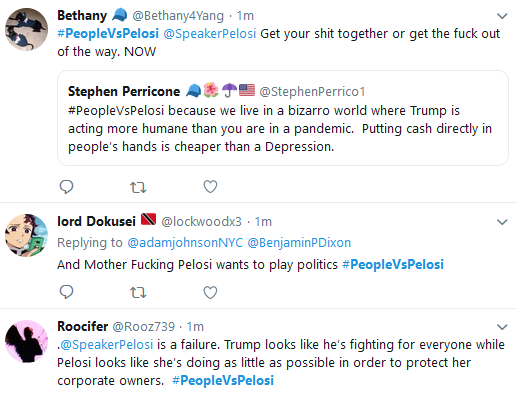Image resolution: width=517 pixels, height=396 pixels.
Task: View Bethany's profile picture
Action: 26,29
